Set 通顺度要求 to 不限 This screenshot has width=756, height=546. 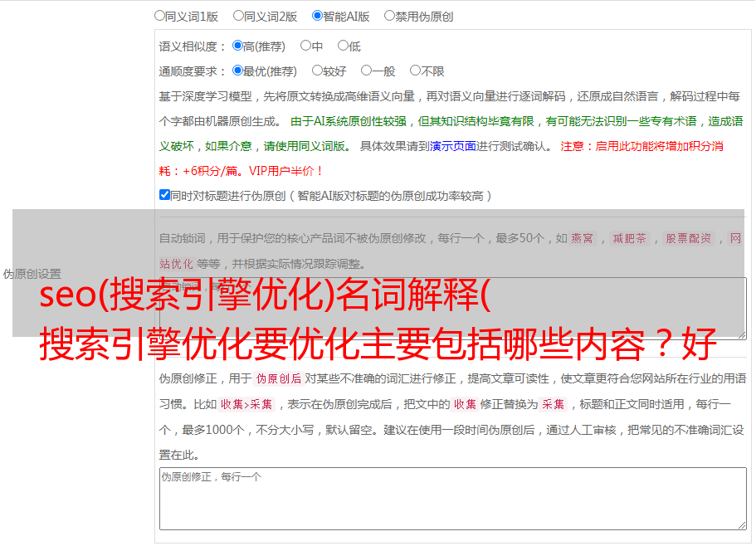tap(415, 71)
